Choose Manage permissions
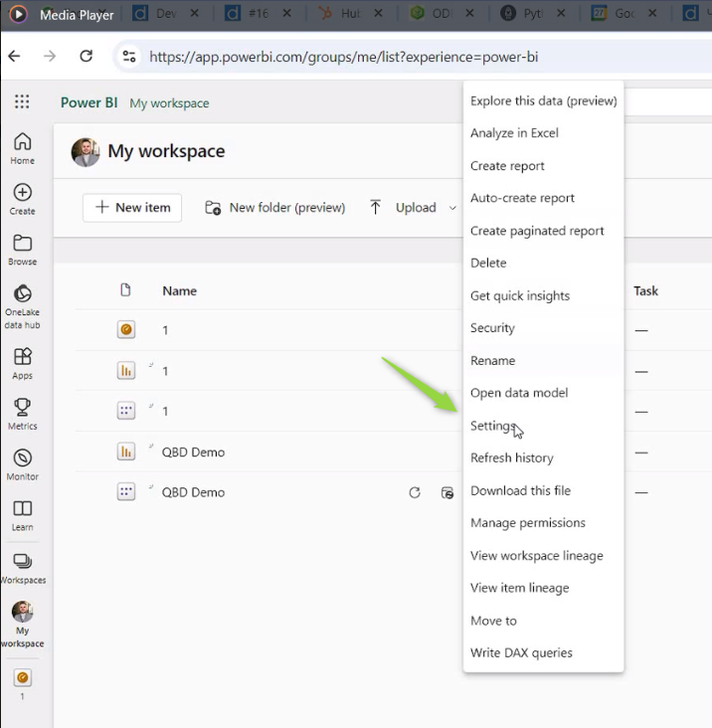 pos(544,523)
